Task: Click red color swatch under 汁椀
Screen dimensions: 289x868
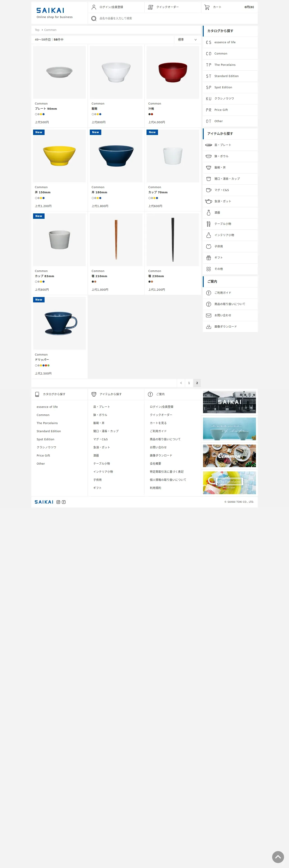Action: (x=152, y=114)
